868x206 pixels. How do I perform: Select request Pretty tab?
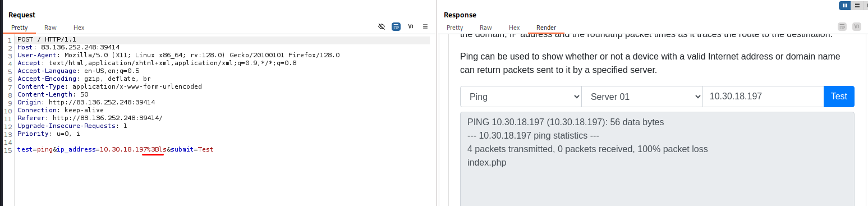pos(20,28)
